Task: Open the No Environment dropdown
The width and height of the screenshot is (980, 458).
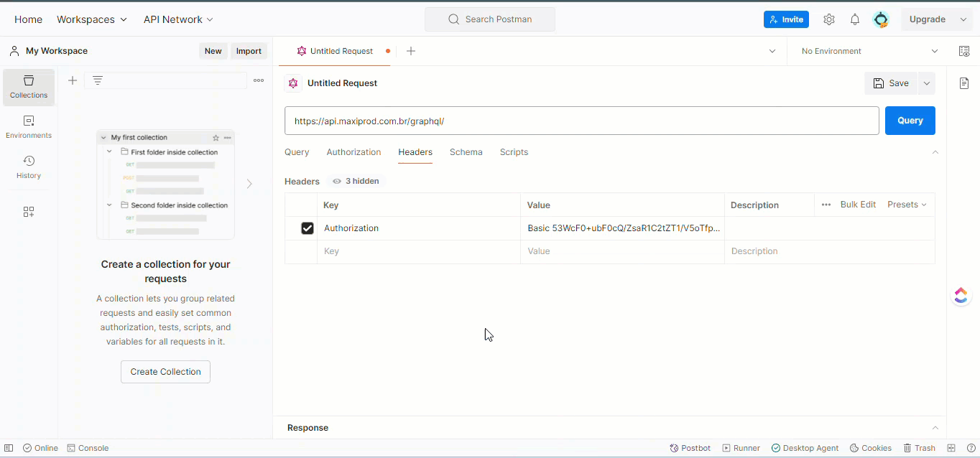Action: pyautogui.click(x=869, y=51)
